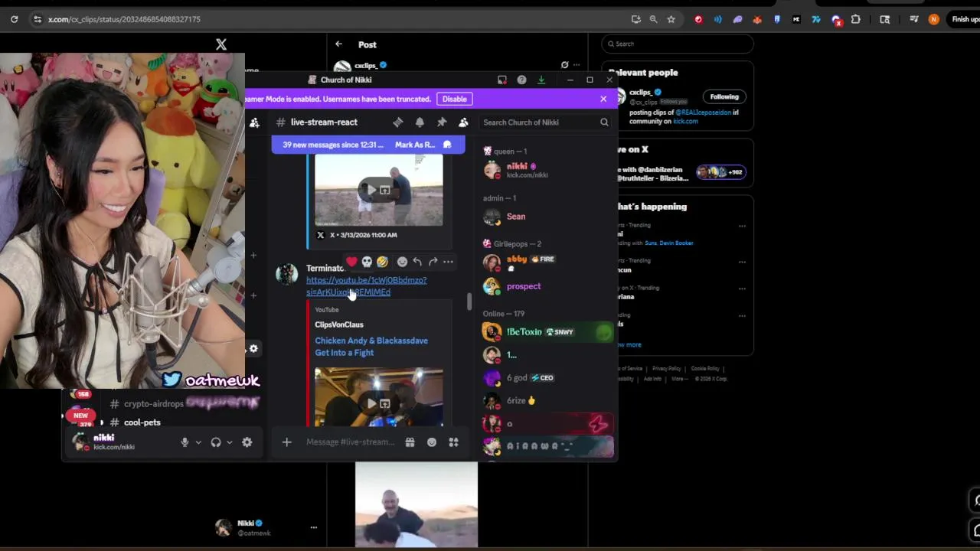
Task: Search X using the Search box
Action: coord(678,44)
